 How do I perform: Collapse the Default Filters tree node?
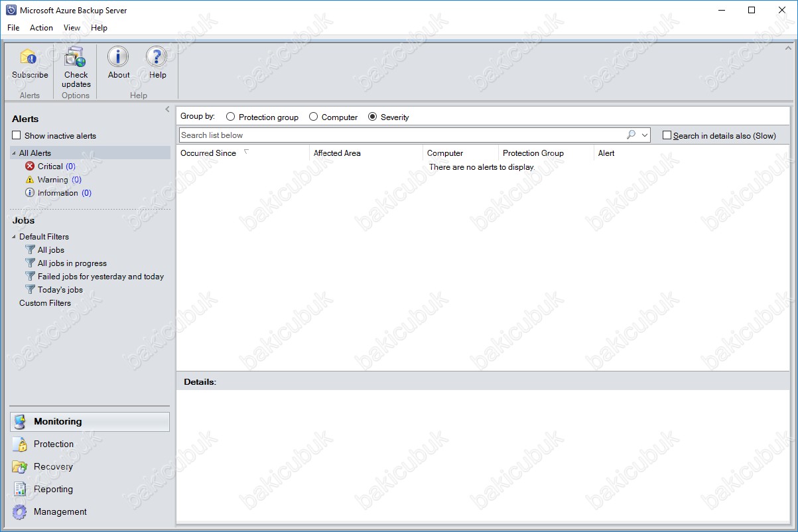pos(14,237)
